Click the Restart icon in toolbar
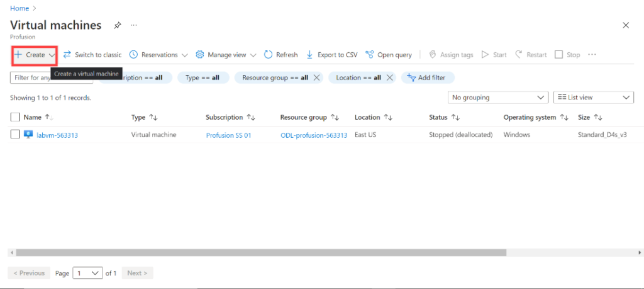The image size is (644, 289). [x=519, y=55]
